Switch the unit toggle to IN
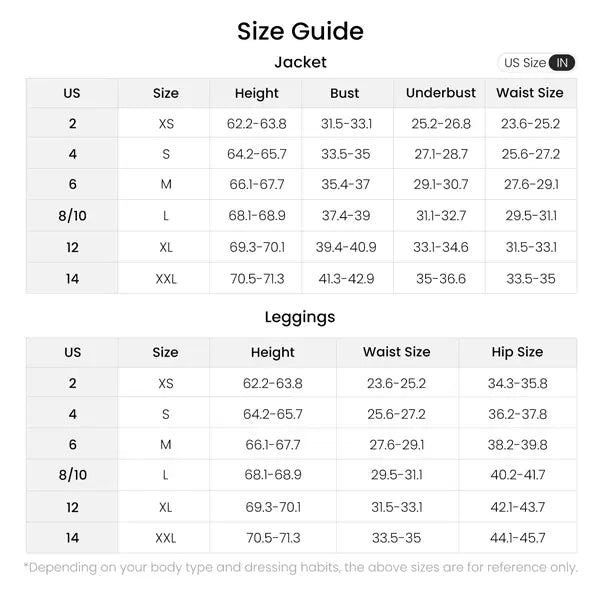 (563, 63)
